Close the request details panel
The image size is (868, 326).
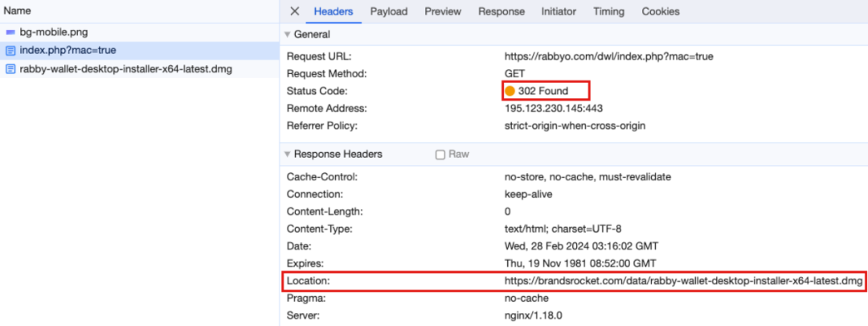pos(294,11)
